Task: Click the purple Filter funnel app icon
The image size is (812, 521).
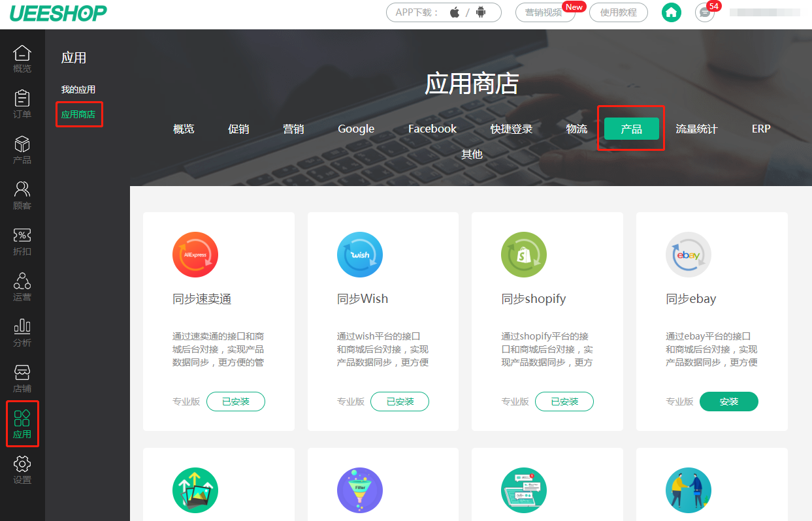Action: pos(360,490)
